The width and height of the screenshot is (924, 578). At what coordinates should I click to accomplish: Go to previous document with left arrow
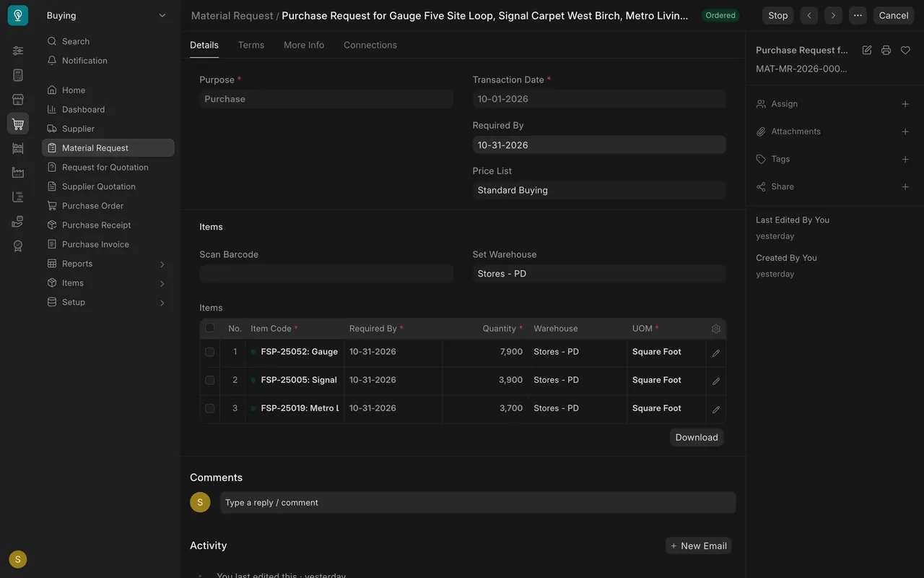point(809,15)
